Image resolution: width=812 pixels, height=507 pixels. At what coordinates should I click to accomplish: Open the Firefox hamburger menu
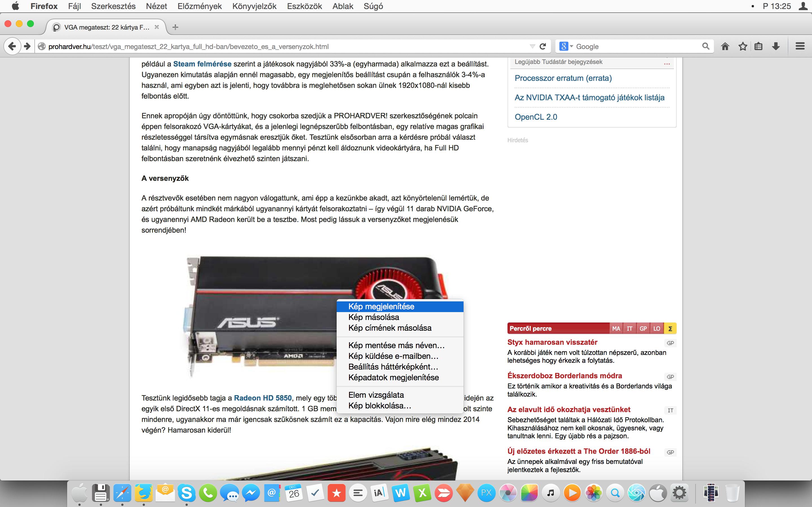pyautogui.click(x=800, y=46)
